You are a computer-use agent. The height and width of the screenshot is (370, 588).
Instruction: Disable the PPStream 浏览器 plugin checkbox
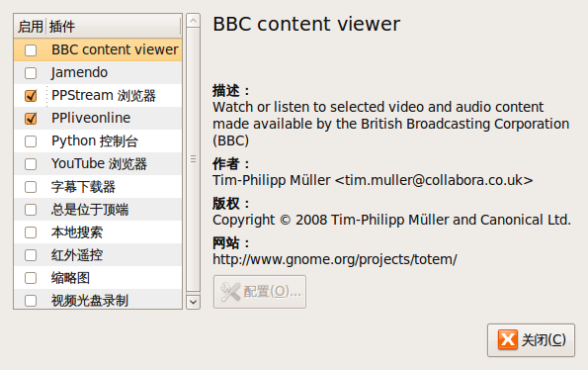pyautogui.click(x=31, y=96)
